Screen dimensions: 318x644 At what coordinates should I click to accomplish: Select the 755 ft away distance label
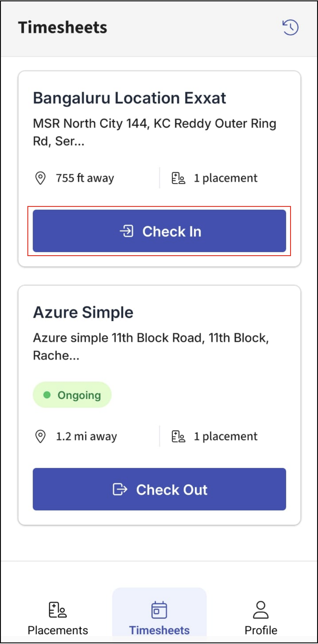pos(85,178)
